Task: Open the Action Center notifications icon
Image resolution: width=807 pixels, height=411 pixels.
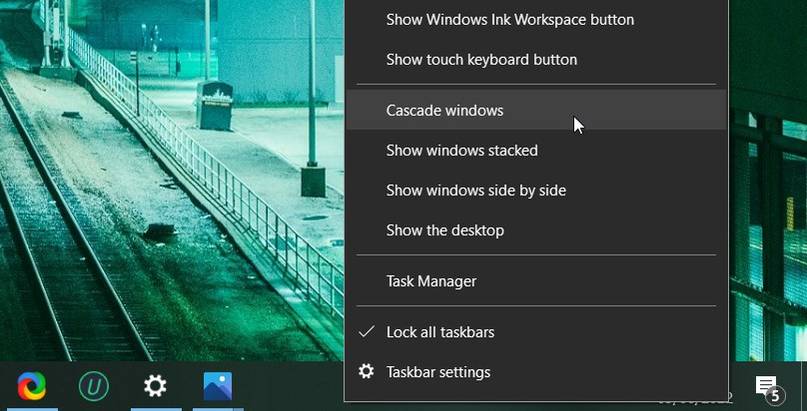Action: [766, 386]
